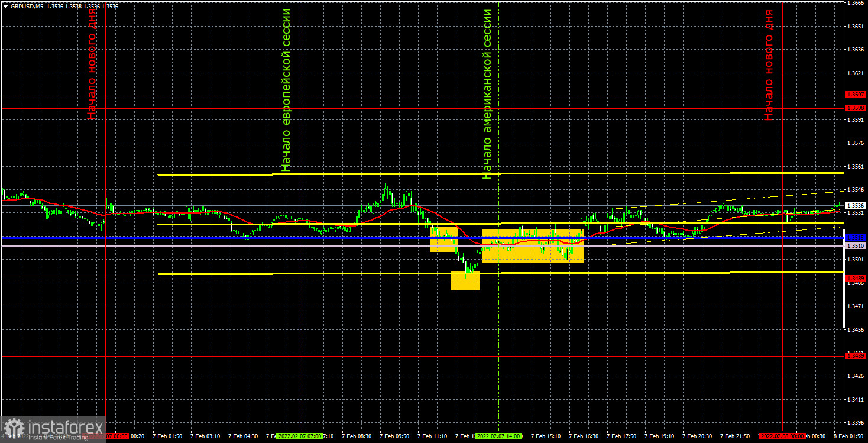The image size is (868, 443).
Task: Click the 7 Feb 21:50 time label
Action: coord(735,436)
